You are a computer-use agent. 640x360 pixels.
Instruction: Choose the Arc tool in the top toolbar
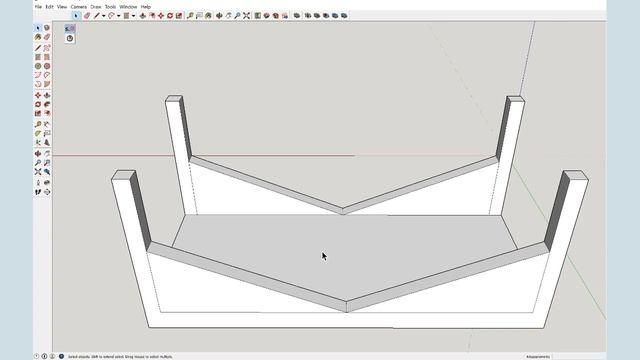click(111, 16)
